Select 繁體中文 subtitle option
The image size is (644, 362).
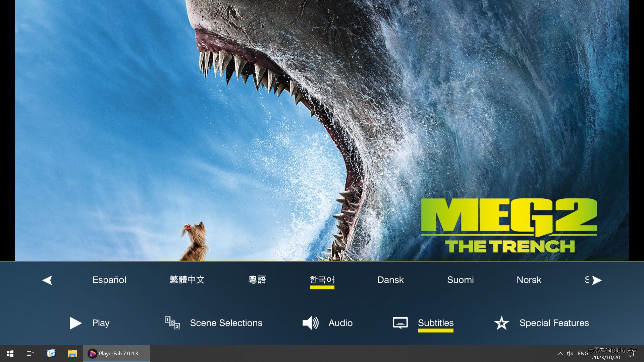(x=187, y=280)
